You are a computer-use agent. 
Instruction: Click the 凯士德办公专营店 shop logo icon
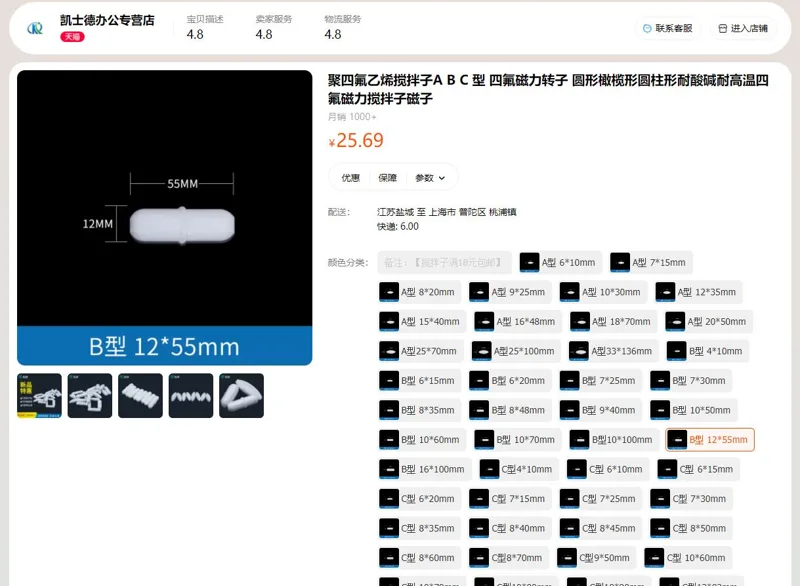tap(35, 28)
